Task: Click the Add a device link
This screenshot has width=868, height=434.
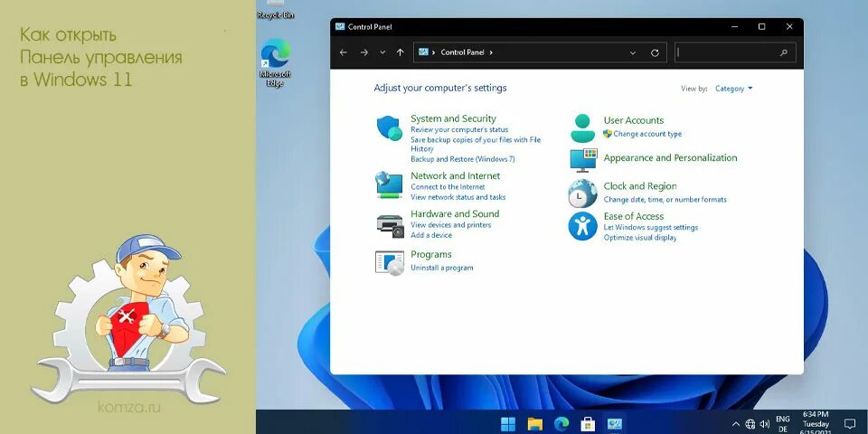Action: tap(431, 235)
